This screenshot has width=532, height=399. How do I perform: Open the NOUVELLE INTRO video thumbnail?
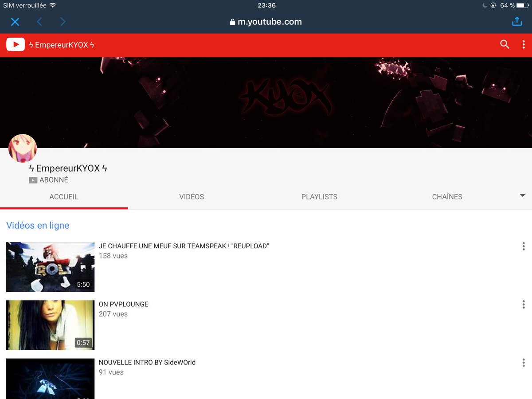point(51,379)
